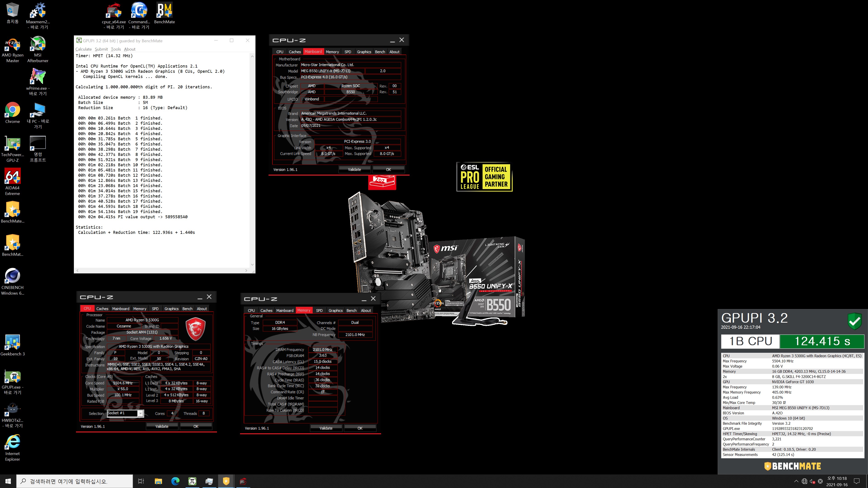Viewport: 868px width, 488px height.
Task: Open the Tools menu in GPUPI
Action: pyautogui.click(x=116, y=49)
